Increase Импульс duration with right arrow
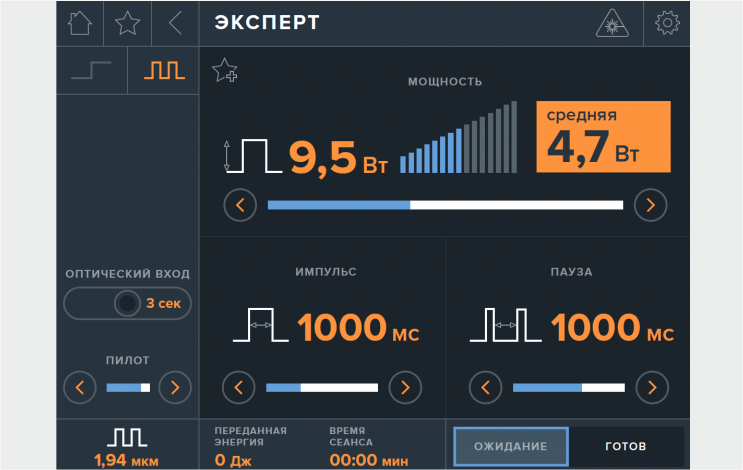Screen dimensions: 743x470 pyautogui.click(x=404, y=386)
